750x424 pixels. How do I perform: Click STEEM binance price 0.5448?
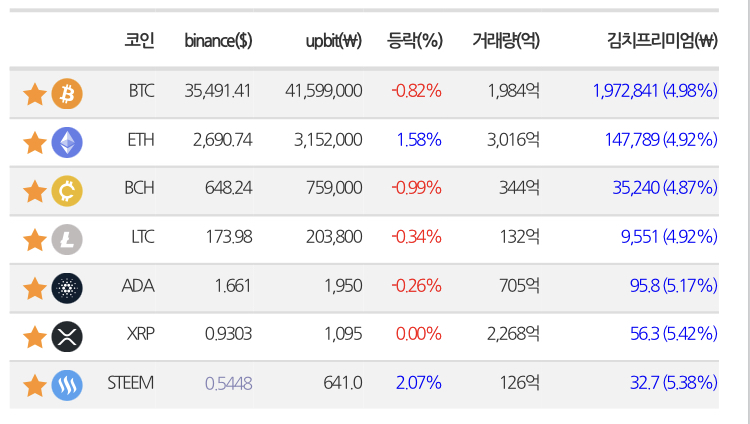click(228, 383)
